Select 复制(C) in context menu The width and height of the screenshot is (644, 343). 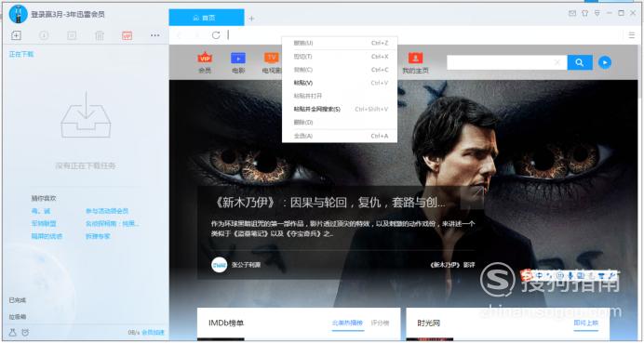point(340,70)
